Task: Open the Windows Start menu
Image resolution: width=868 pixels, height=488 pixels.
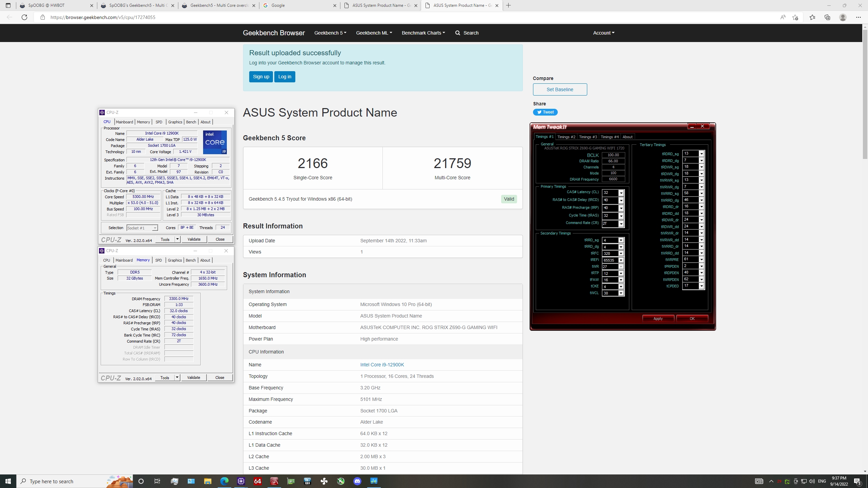Action: (x=8, y=481)
